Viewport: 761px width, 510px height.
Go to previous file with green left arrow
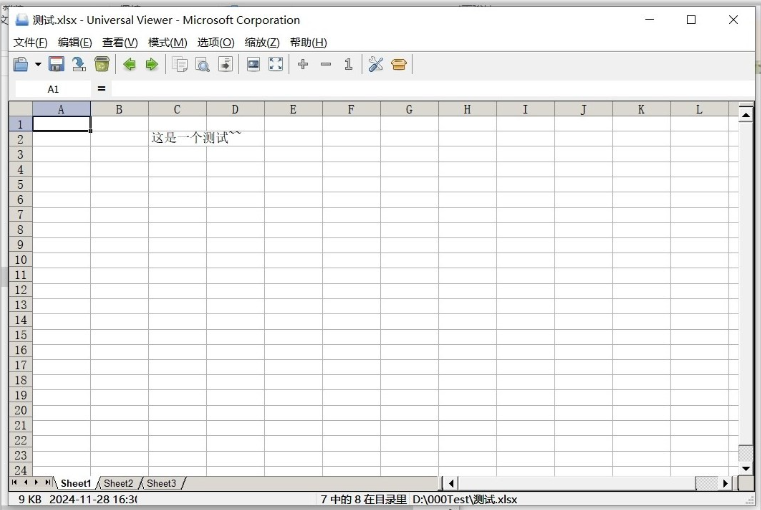(129, 64)
